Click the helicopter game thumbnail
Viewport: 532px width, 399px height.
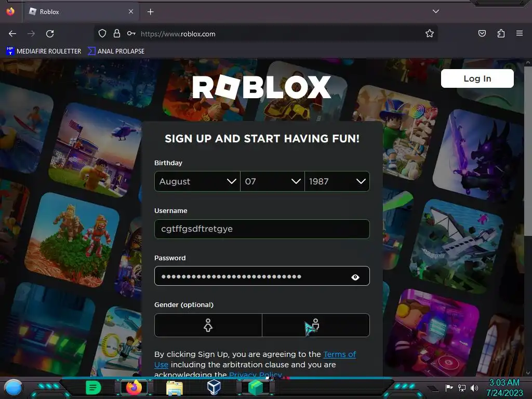[95, 150]
